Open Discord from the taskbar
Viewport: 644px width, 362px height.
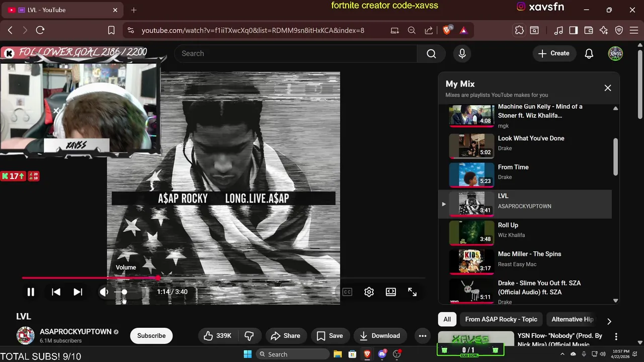pyautogui.click(x=382, y=354)
